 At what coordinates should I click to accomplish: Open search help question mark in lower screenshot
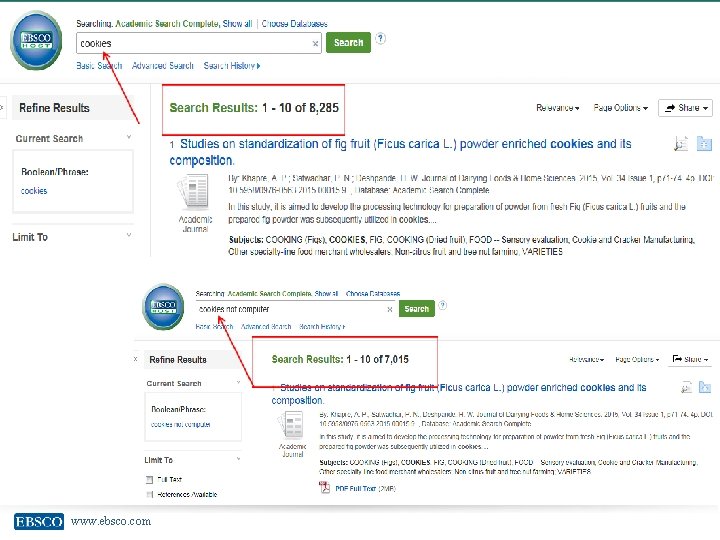point(442,305)
